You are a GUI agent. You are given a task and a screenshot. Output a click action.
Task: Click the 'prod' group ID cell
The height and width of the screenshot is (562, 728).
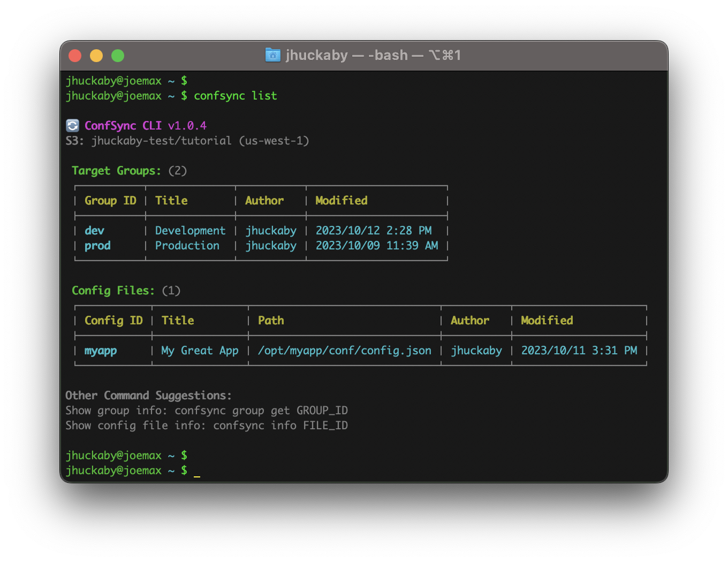[x=97, y=246]
